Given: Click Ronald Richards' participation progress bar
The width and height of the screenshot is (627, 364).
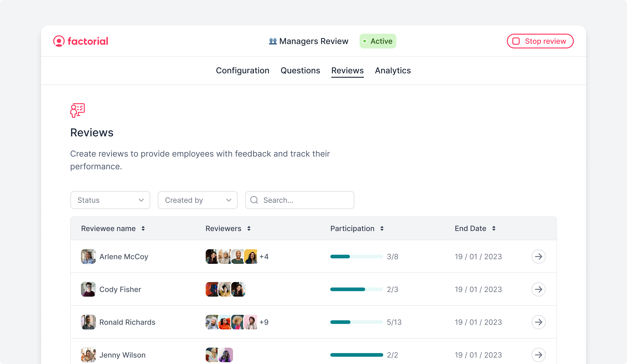Looking at the screenshot, I should click(x=357, y=322).
